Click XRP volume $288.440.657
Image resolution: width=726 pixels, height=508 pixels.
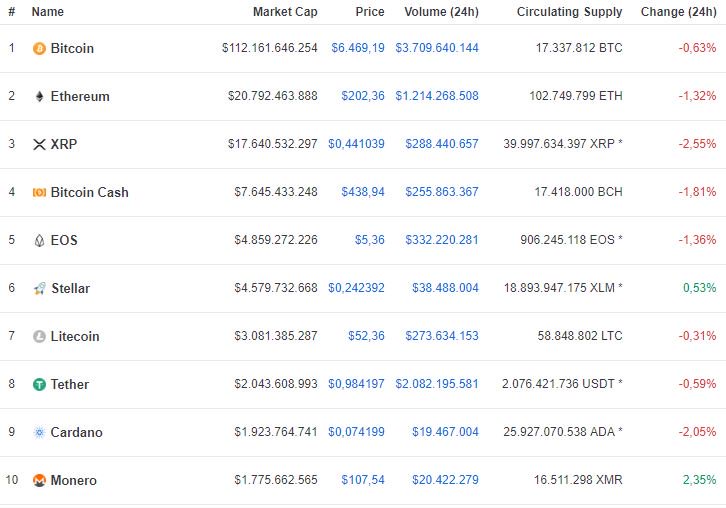(442, 144)
